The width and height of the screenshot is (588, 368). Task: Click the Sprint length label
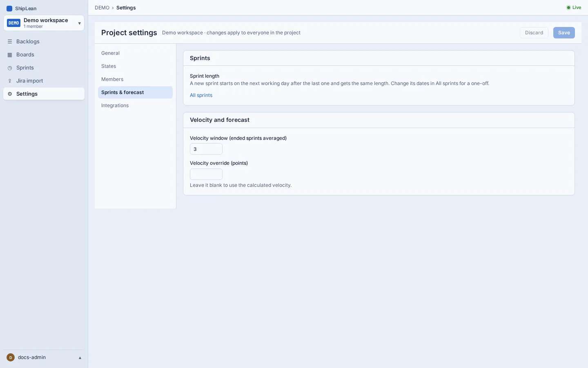[205, 76]
